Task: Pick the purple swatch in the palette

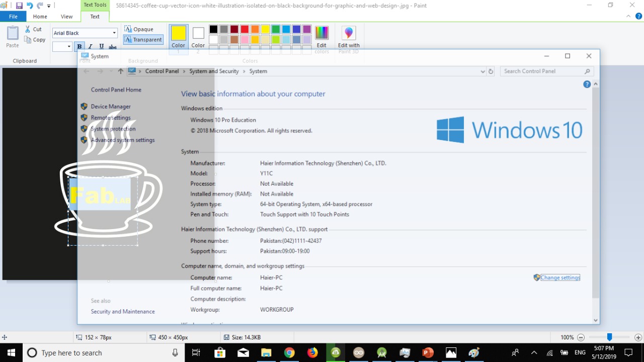Action: pos(307,29)
